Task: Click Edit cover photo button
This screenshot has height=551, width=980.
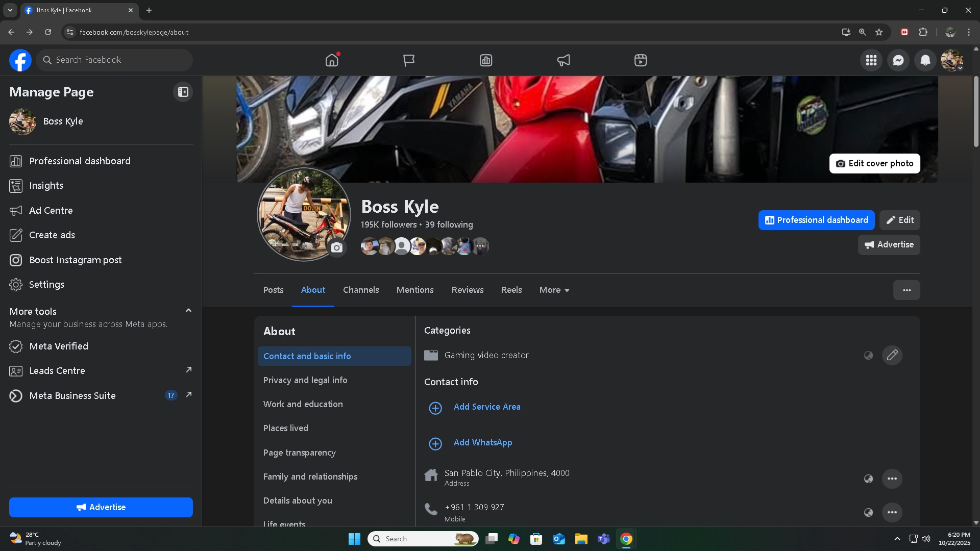Action: (874, 163)
